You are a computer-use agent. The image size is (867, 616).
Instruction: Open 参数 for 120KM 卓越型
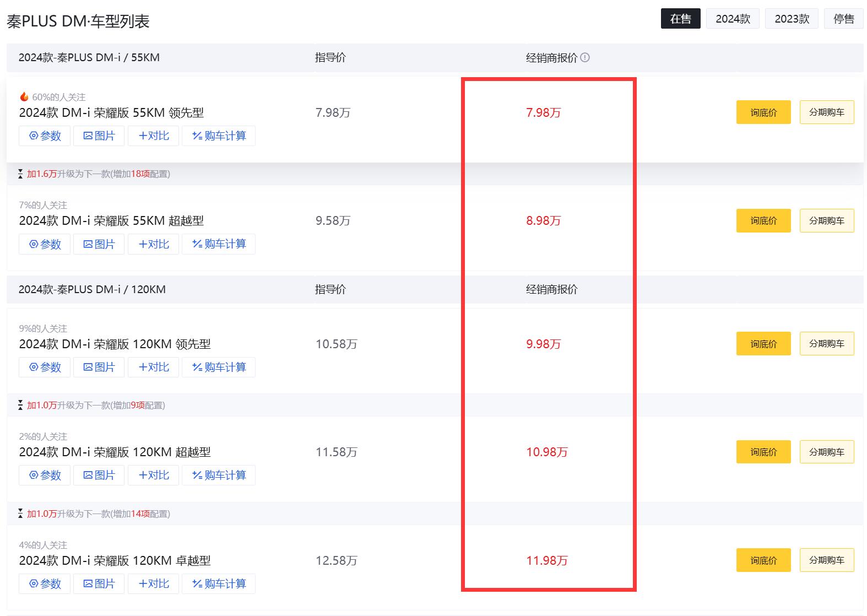[45, 583]
